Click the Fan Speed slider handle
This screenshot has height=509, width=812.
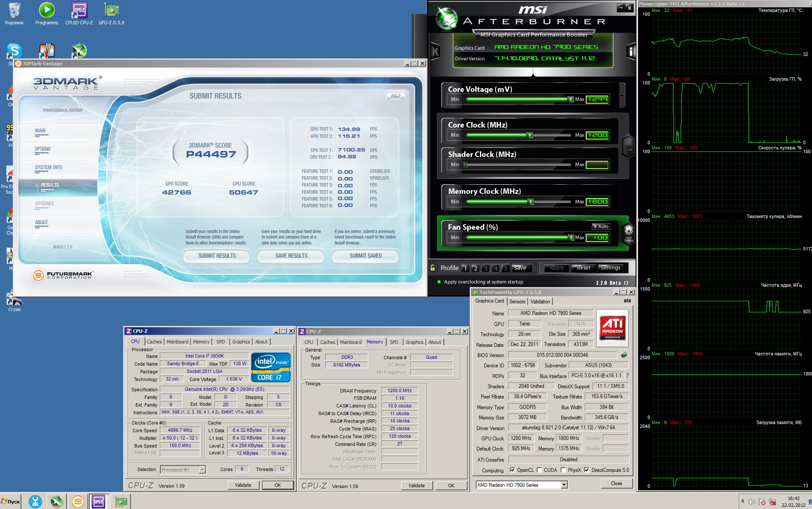pos(571,238)
